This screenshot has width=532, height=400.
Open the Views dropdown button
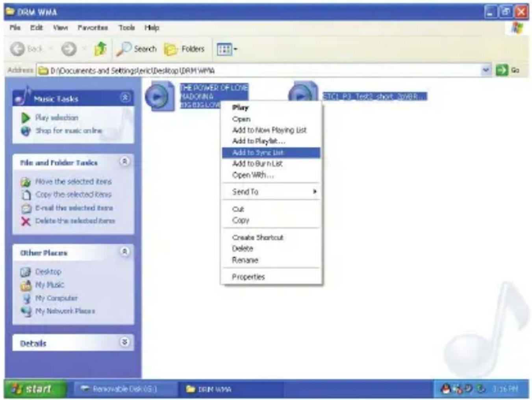pyautogui.click(x=227, y=49)
